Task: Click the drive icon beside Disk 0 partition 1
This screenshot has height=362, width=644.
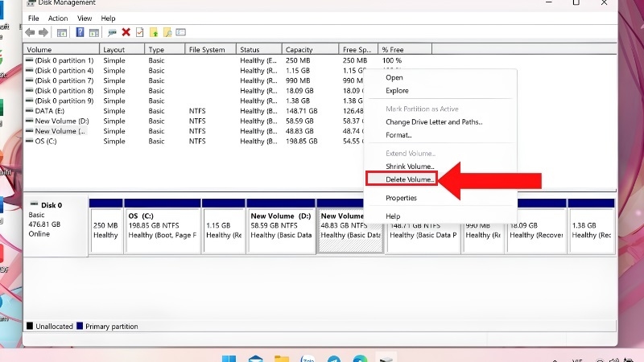Action: tap(29, 60)
